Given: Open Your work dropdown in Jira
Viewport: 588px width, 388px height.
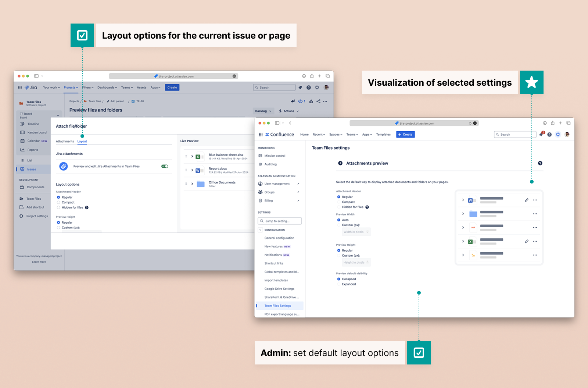Looking at the screenshot, I should pos(51,88).
